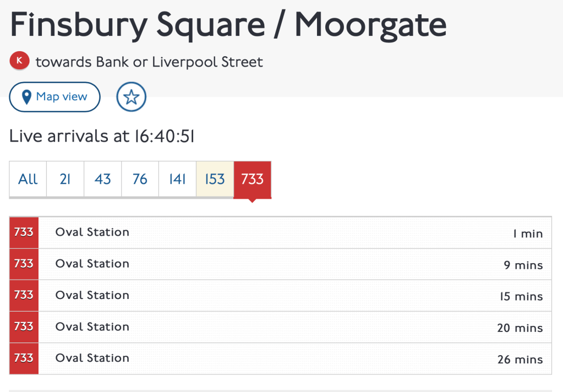Open Oval Station arrival due in 1 min
Viewport: 563px width, 392px height.
[92, 232]
